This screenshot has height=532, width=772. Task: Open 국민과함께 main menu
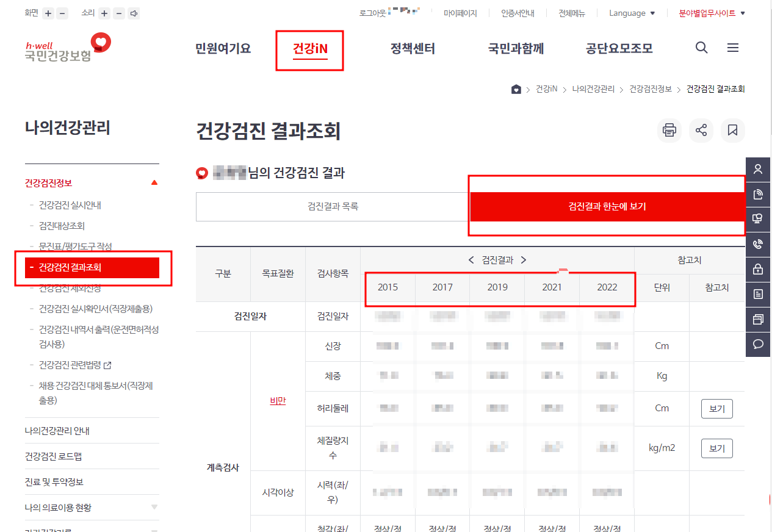tap(516, 49)
